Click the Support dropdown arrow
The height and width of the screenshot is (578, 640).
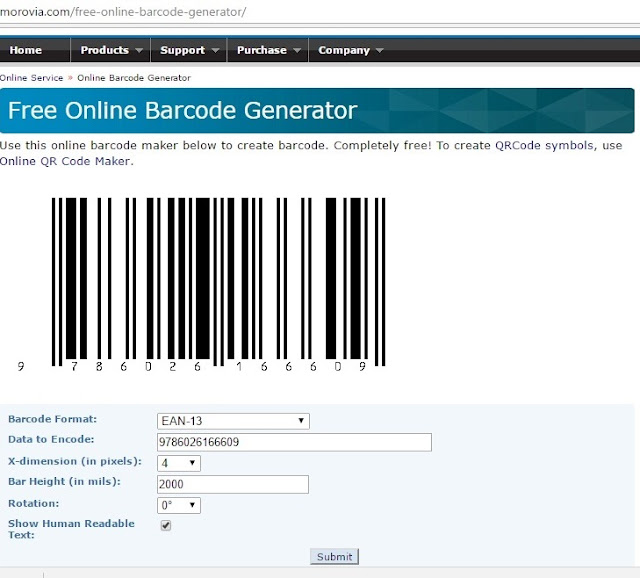coord(215,51)
